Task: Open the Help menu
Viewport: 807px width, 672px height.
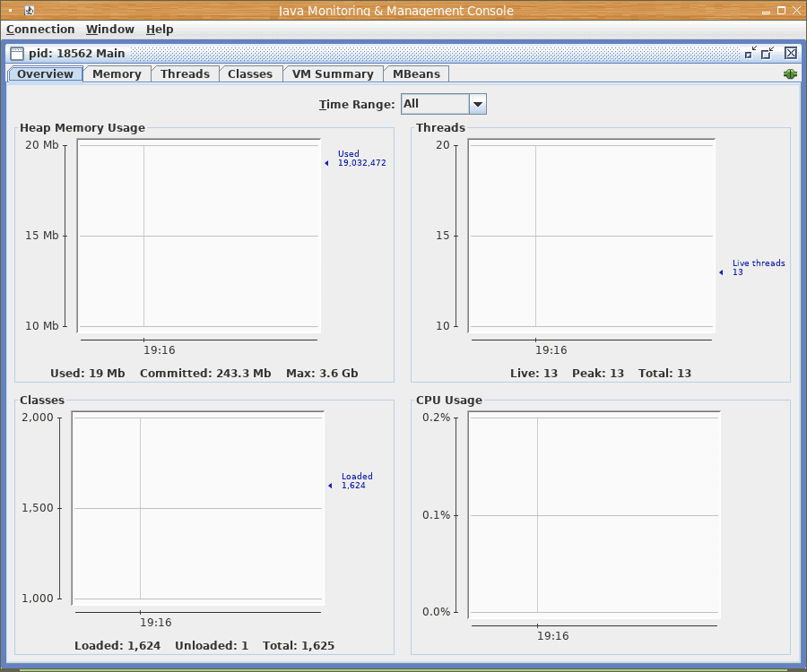Action: [x=160, y=30]
